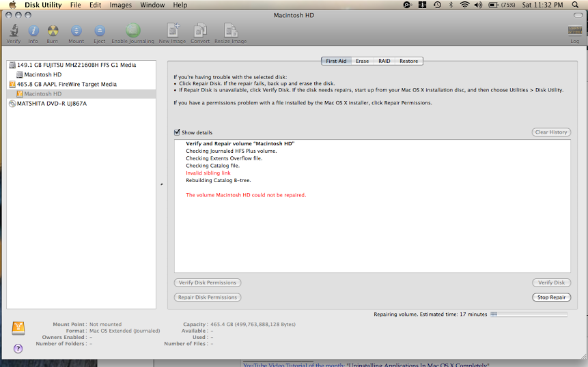This screenshot has height=367, width=588.
Task: Open the Log viewer icon
Action: 574,30
